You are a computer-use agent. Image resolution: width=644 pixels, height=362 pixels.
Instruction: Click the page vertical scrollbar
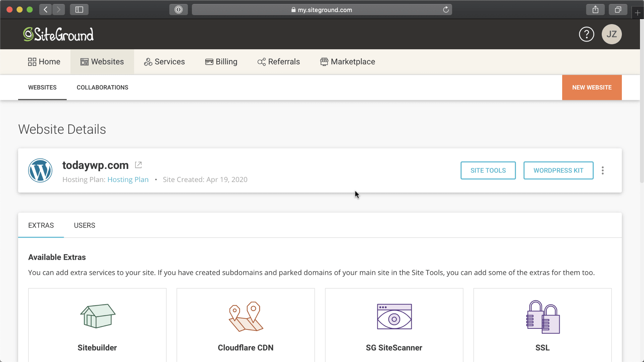pos(642,101)
